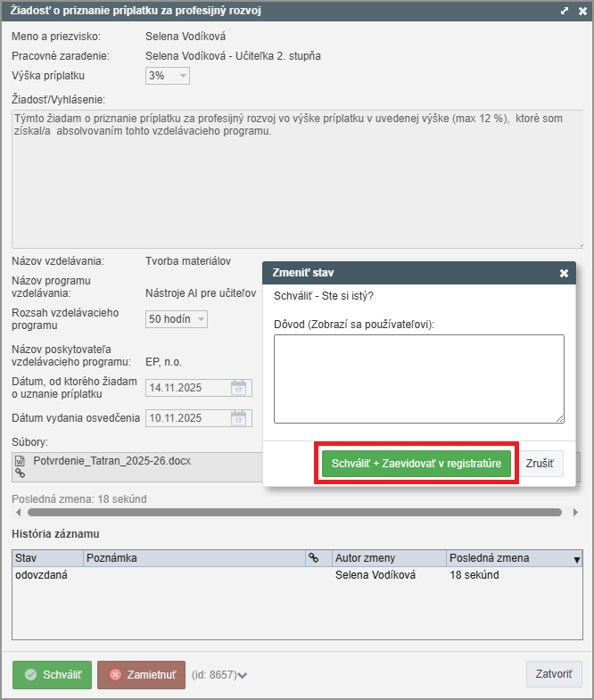Click the Word document file icon
594x700 pixels.
point(20,461)
